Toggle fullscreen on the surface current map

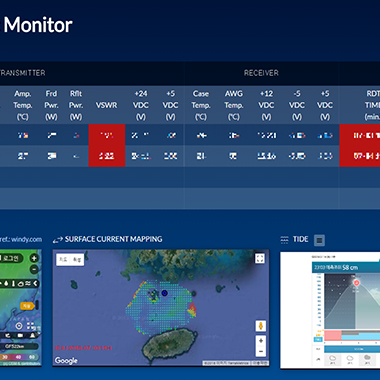coord(260,258)
